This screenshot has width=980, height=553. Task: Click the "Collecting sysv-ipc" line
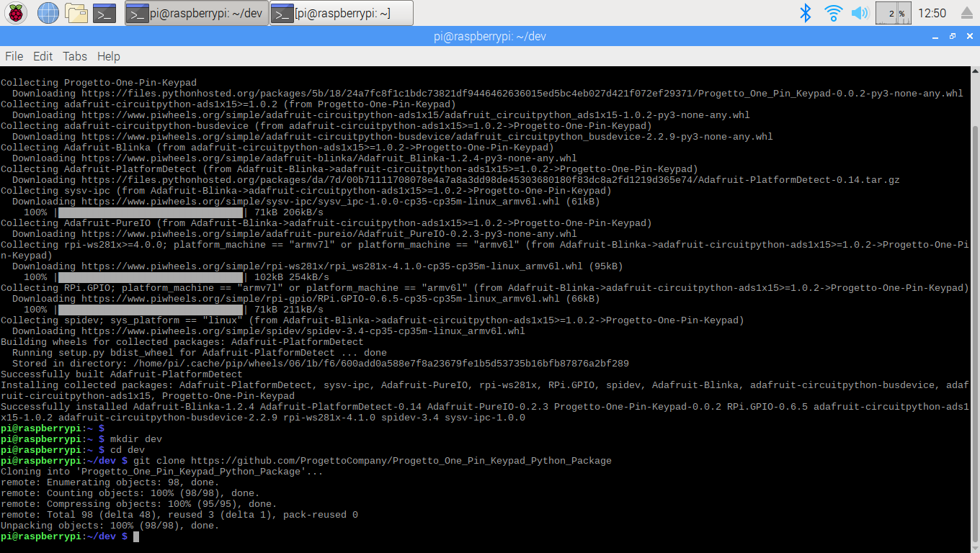point(306,191)
